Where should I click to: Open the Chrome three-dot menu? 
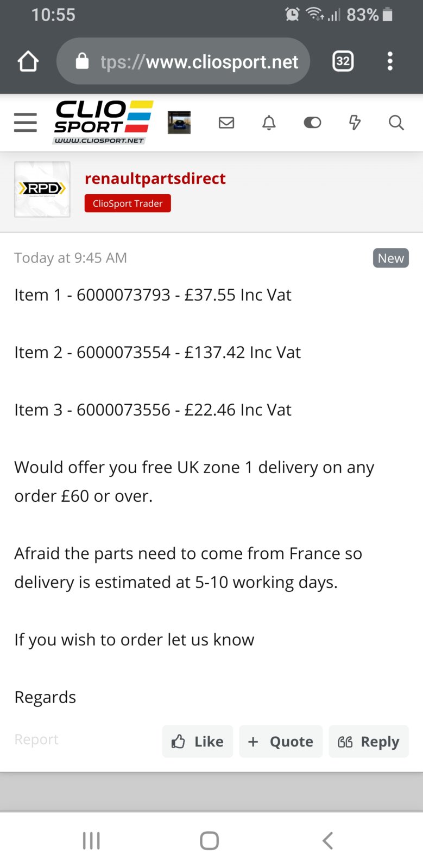(390, 61)
